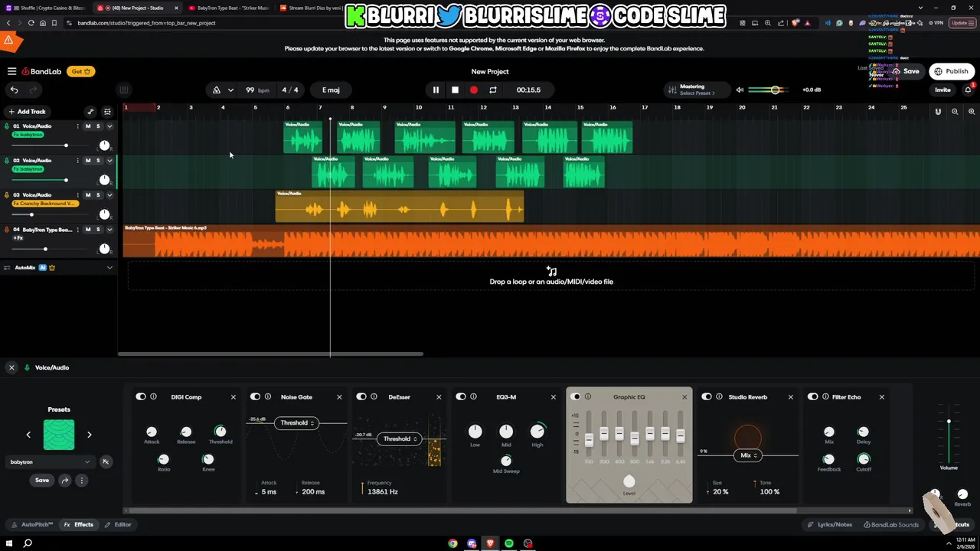
Task: Click the master volume slider handle
Action: pyautogui.click(x=776, y=90)
